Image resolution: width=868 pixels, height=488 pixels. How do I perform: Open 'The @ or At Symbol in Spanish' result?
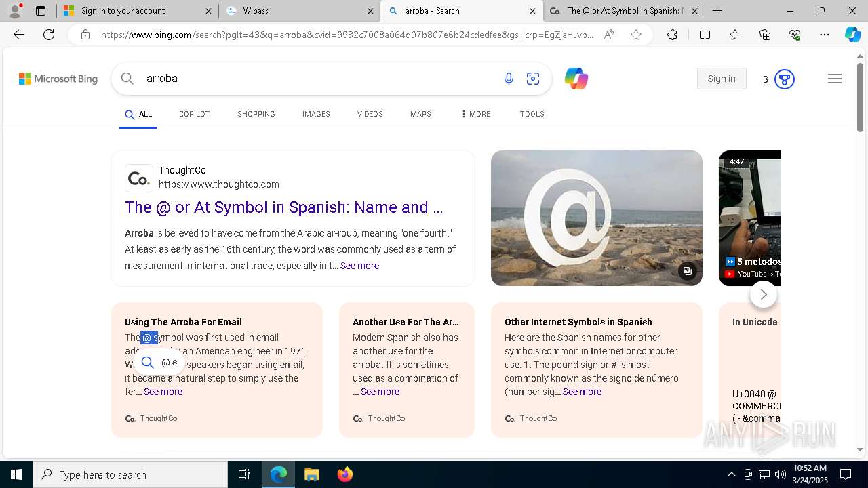283,207
